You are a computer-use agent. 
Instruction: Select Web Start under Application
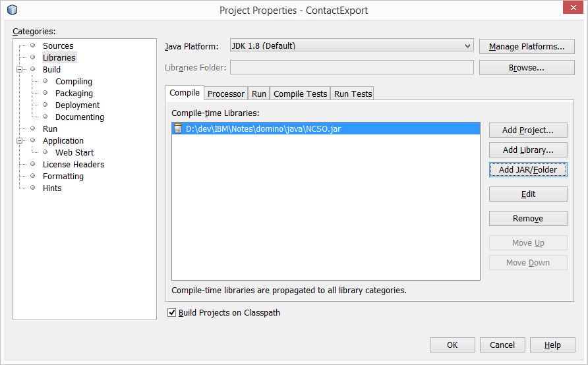click(74, 152)
